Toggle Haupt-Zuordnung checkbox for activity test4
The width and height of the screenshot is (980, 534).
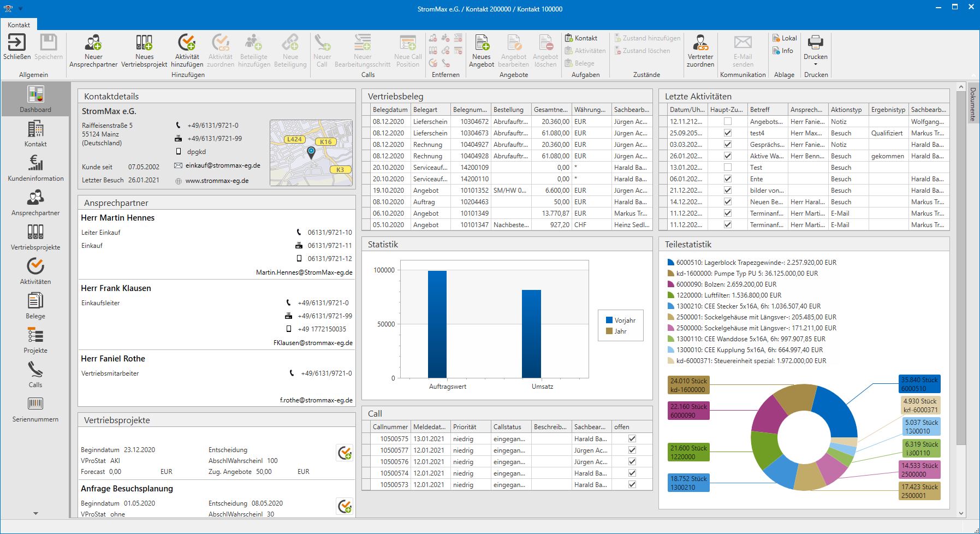[x=728, y=133]
